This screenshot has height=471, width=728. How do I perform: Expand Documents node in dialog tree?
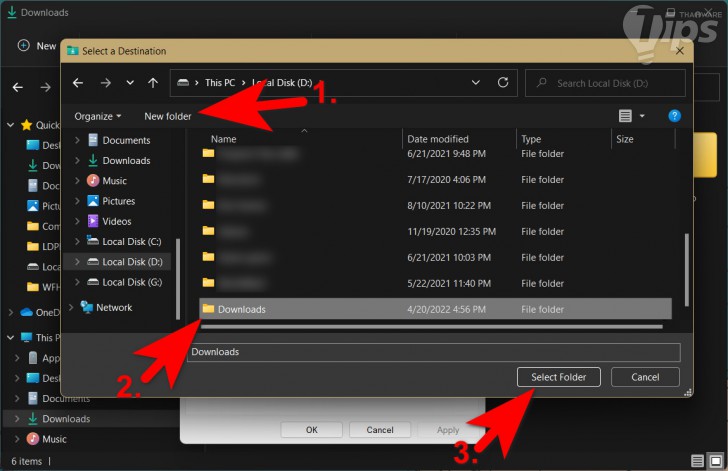coord(78,140)
